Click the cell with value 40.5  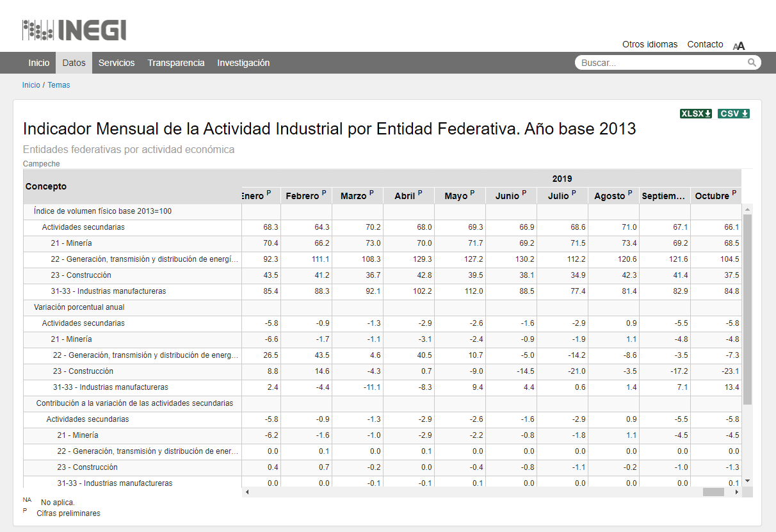point(408,355)
